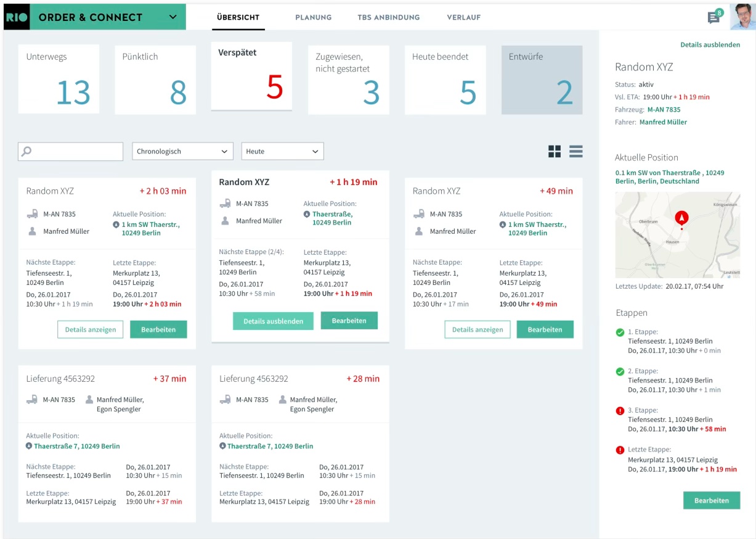Screen dimensions: 756x539
Task: Select the Heute beendet 5 tile
Action: point(445,80)
